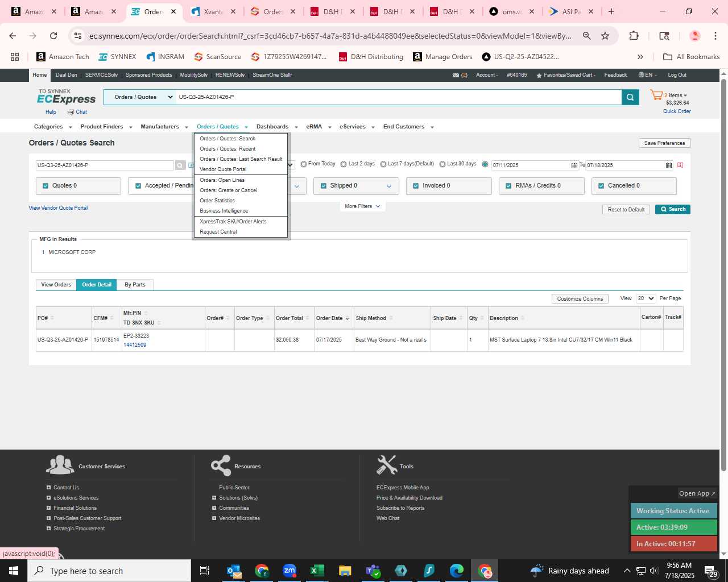The height and width of the screenshot is (582, 728).
Task: Select the From Today radio button
Action: (304, 164)
